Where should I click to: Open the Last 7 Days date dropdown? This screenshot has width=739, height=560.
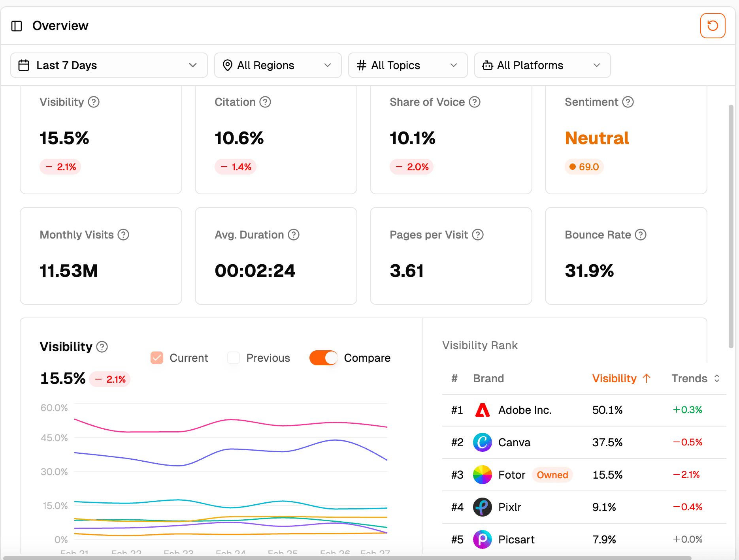(109, 65)
